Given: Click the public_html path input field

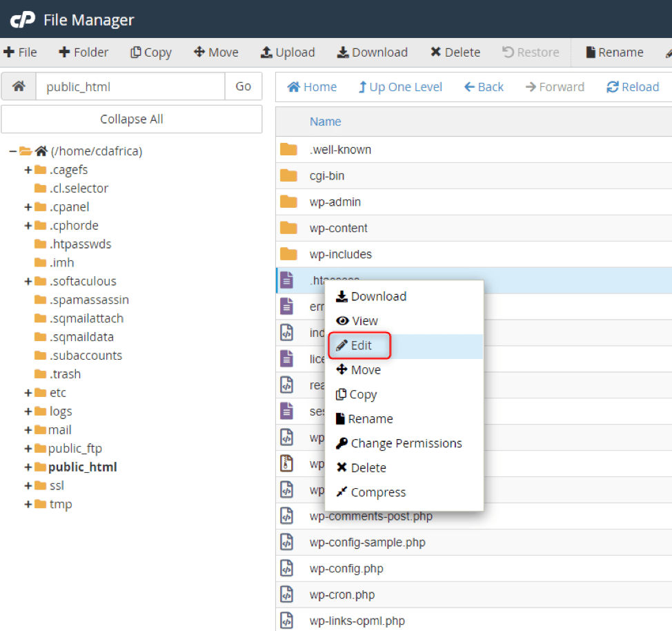Looking at the screenshot, I should [x=130, y=86].
